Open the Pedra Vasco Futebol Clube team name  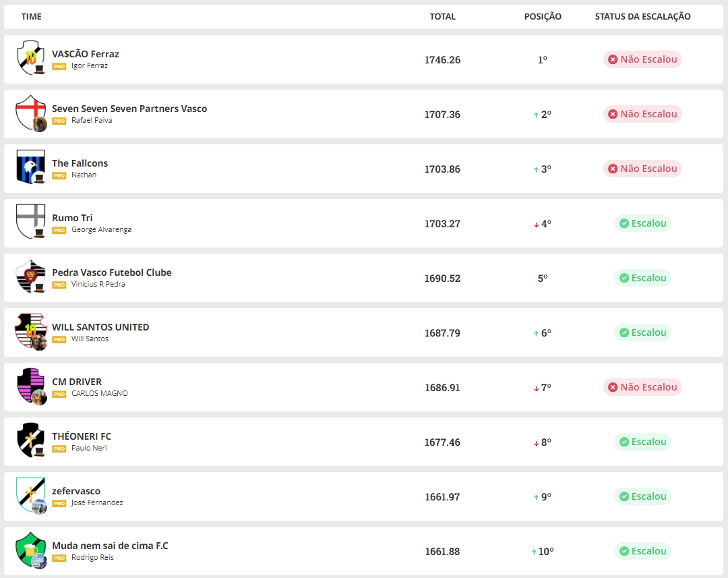click(112, 272)
